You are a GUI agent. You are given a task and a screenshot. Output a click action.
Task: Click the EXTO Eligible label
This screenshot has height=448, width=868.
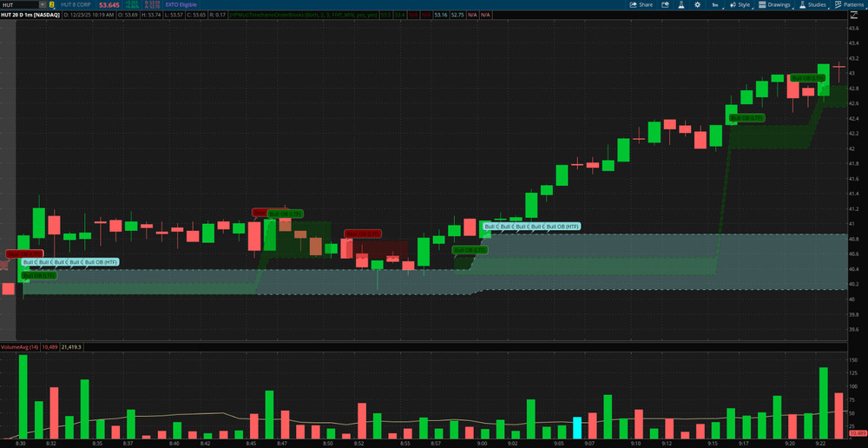pyautogui.click(x=181, y=4)
